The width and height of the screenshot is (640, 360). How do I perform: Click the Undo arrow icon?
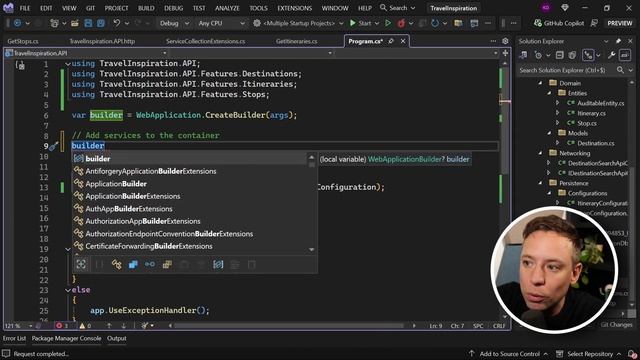[117, 23]
